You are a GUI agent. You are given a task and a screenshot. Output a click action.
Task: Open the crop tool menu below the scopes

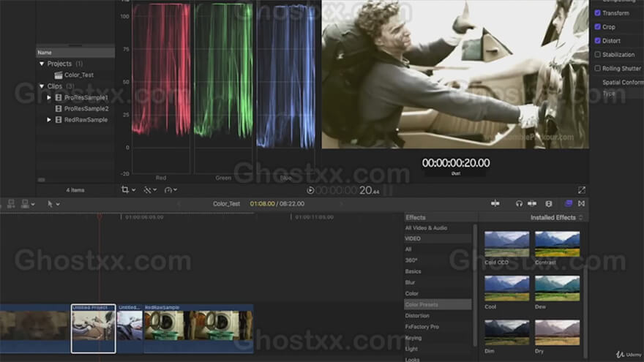point(128,189)
